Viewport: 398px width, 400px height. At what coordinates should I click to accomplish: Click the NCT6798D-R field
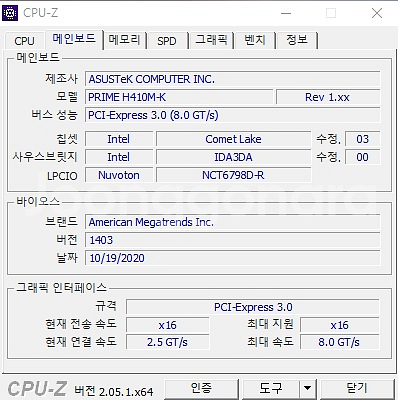pyautogui.click(x=233, y=175)
